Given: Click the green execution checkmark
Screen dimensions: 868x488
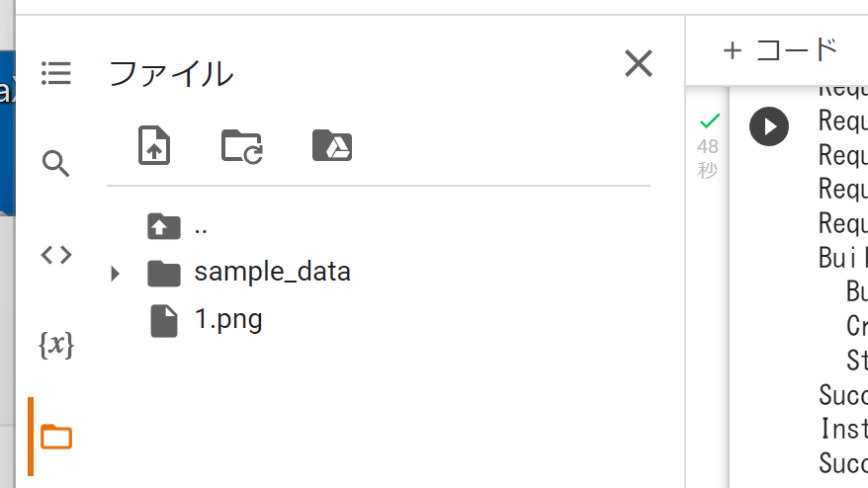Looking at the screenshot, I should pyautogui.click(x=709, y=121).
